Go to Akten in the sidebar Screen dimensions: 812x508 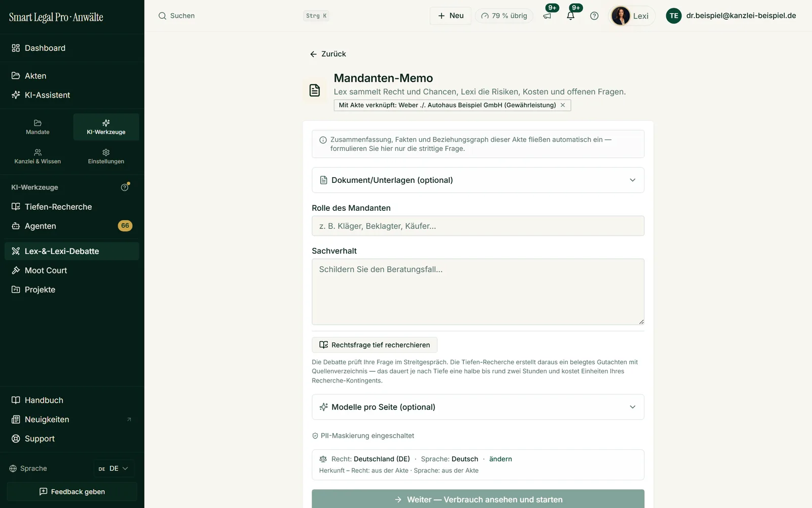point(72,76)
